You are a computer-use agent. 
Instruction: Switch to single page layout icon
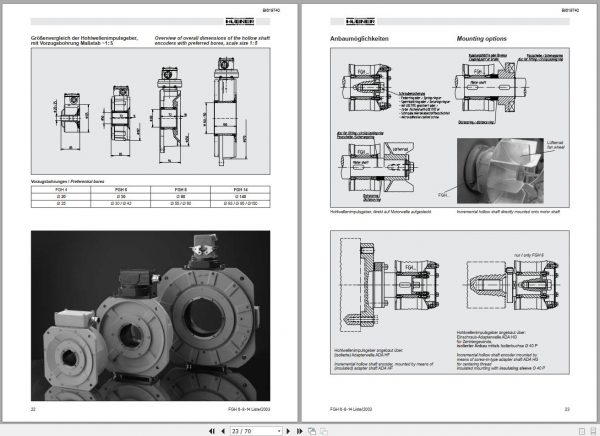[582, 431]
